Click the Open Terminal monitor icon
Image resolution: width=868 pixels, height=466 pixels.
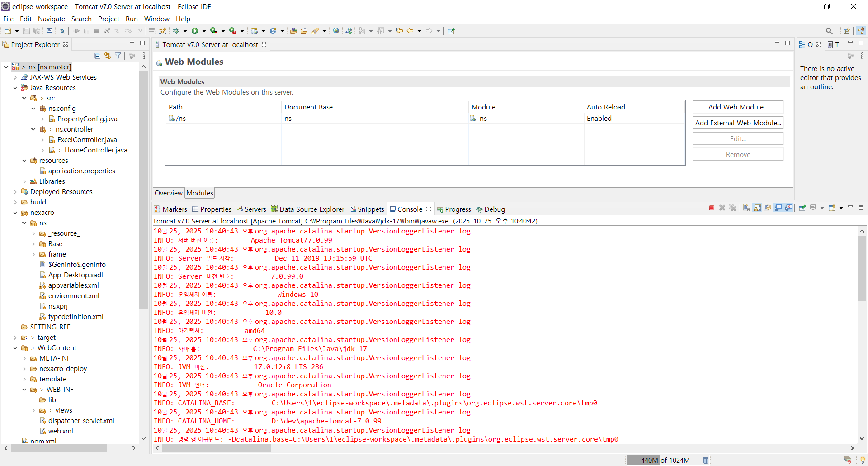pyautogui.click(x=49, y=31)
